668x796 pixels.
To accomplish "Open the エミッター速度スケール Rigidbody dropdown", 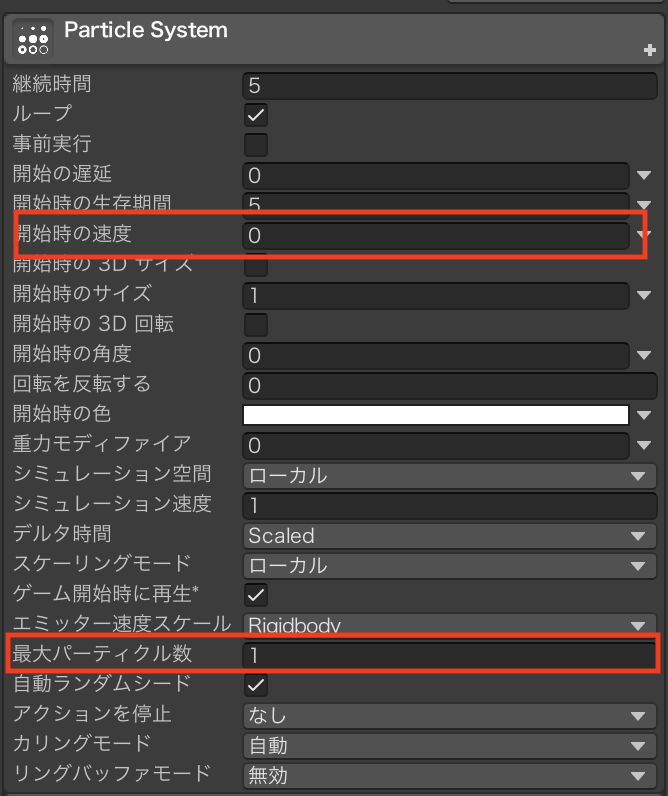I will (450, 625).
